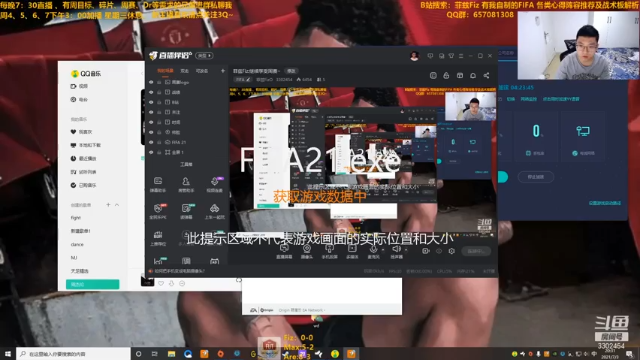Viewport: 640px width, 360px height.
Task: Open the play-together tool icon in toolbox
Action: (214, 211)
